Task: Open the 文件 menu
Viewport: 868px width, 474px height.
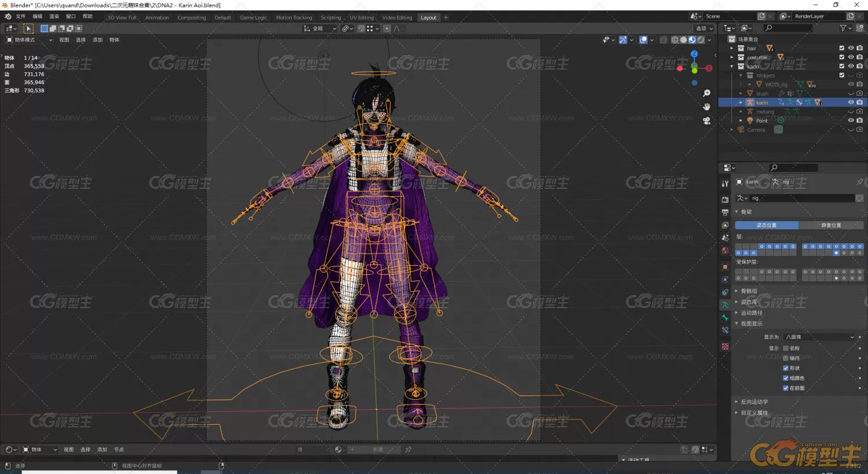Action: tap(21, 16)
